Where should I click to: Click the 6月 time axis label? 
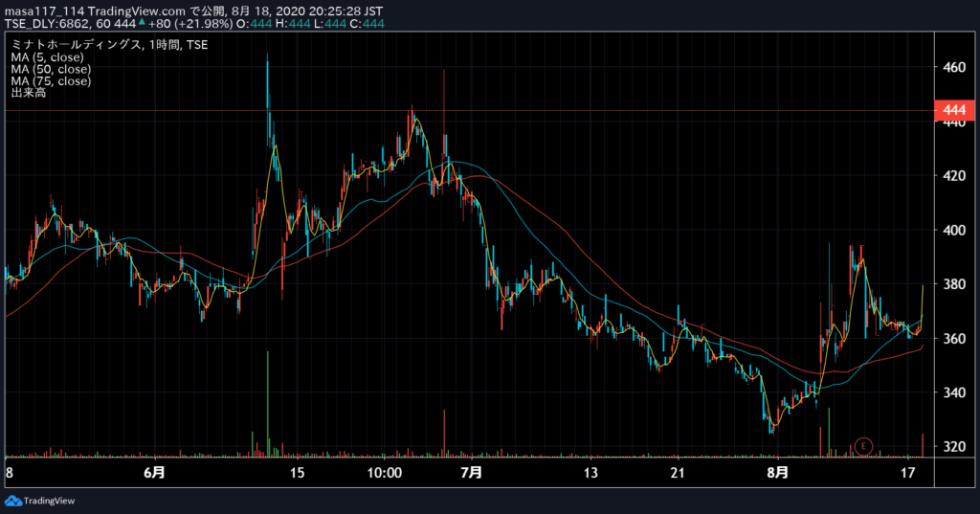tap(154, 473)
